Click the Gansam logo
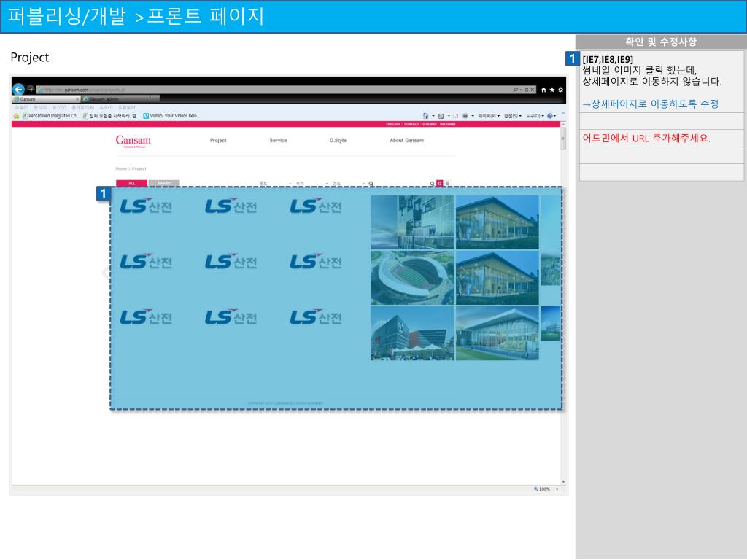The height and width of the screenshot is (560, 747). pos(133,141)
